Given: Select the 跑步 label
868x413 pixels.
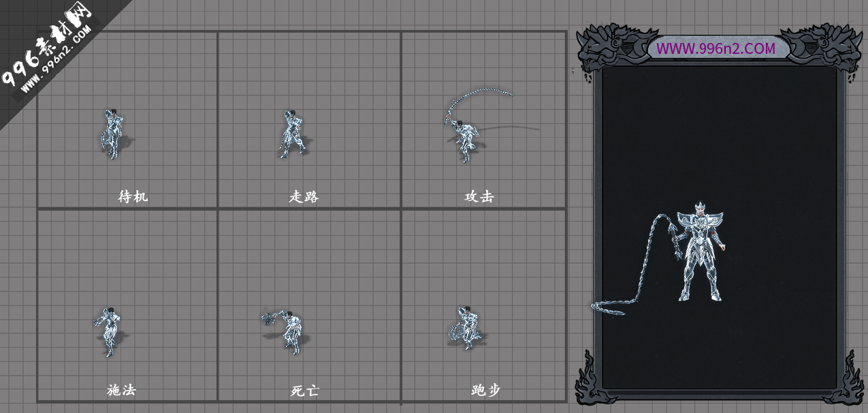Looking at the screenshot, I should tap(486, 391).
